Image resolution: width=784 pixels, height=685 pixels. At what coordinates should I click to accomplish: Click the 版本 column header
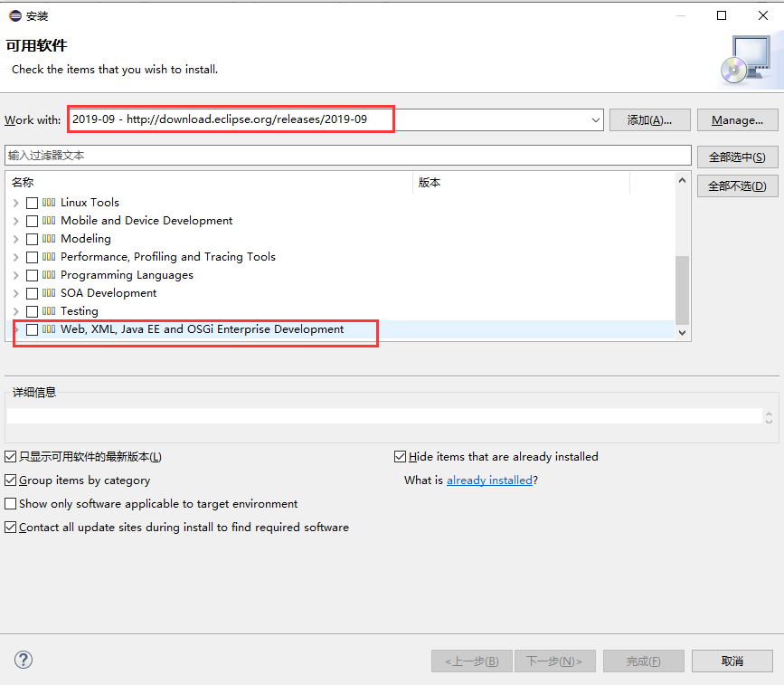coord(521,183)
